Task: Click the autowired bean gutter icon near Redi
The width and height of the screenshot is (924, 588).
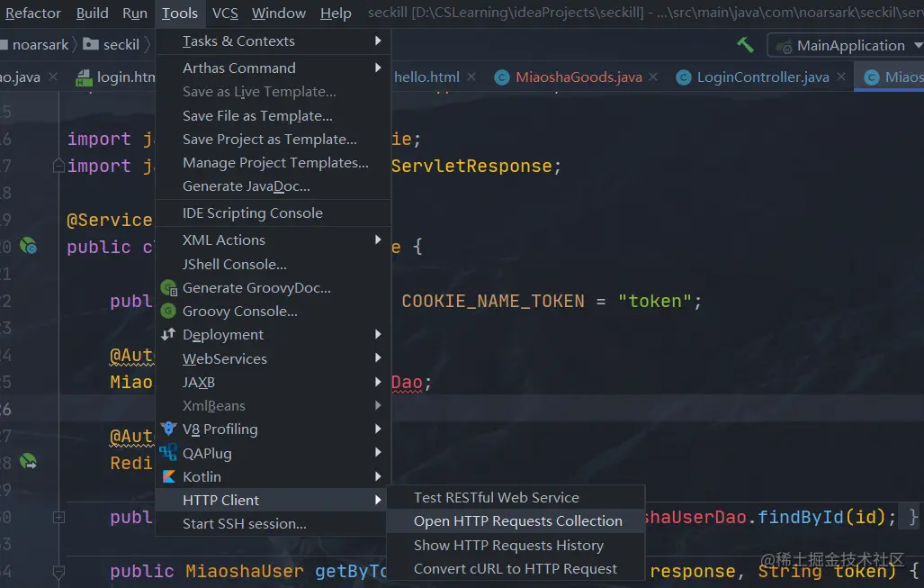Action: (28, 461)
